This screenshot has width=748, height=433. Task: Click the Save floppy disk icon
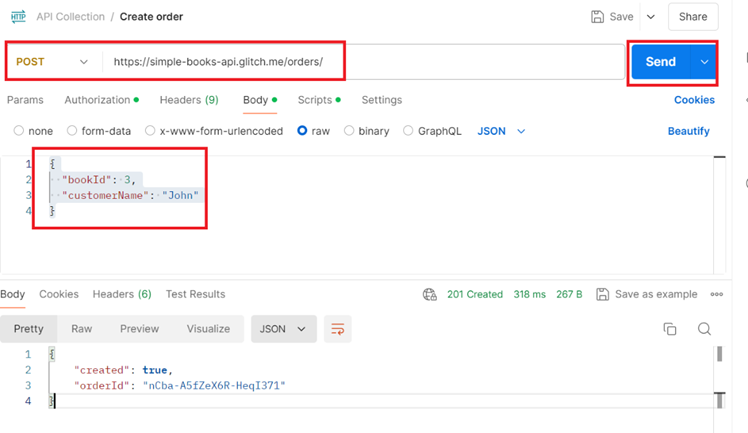tap(598, 17)
